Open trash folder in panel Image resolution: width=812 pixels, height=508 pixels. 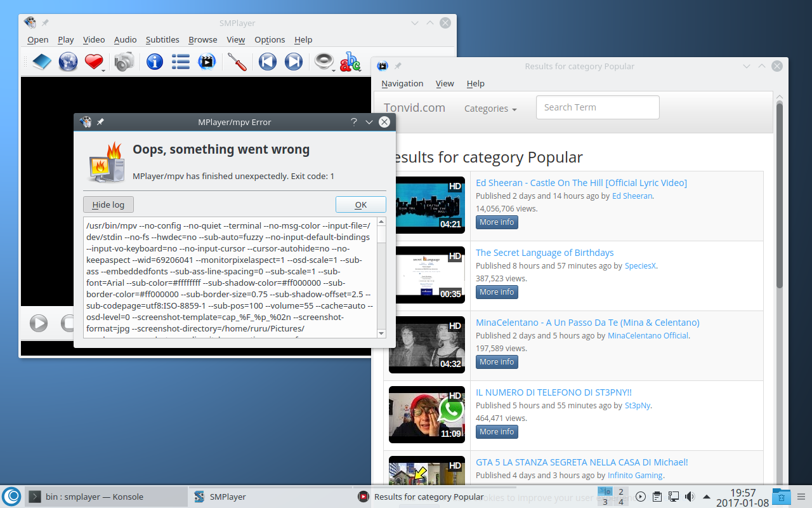click(x=781, y=497)
